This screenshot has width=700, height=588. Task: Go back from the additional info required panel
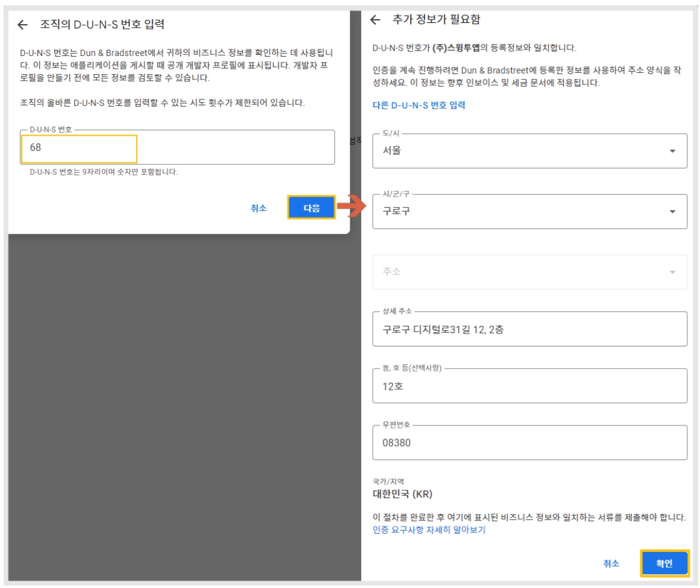click(x=376, y=20)
